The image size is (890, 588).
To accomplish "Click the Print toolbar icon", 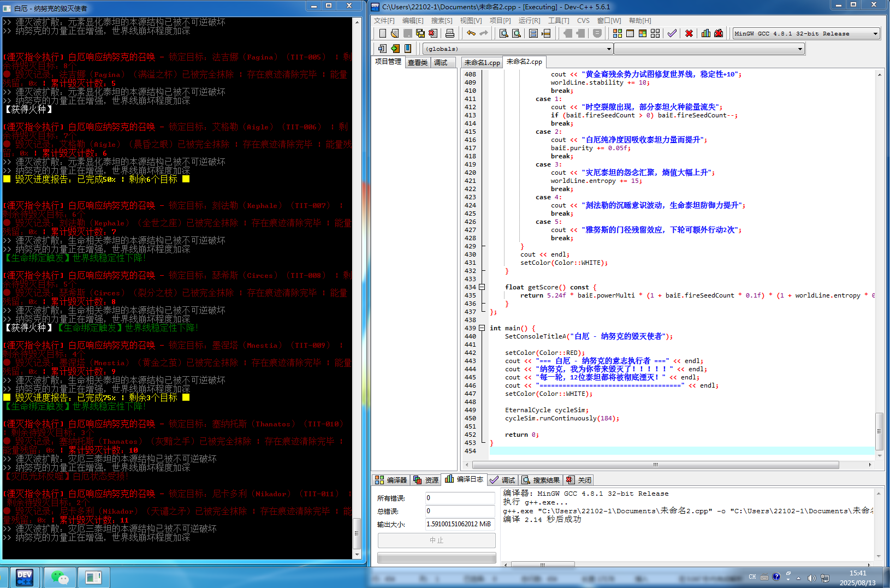I will tap(450, 33).
